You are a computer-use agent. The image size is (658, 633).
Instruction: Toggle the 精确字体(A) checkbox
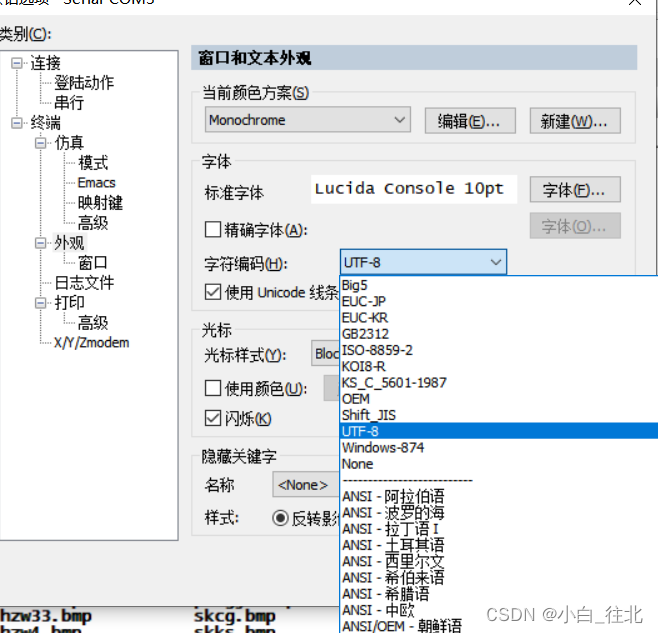click(213, 230)
